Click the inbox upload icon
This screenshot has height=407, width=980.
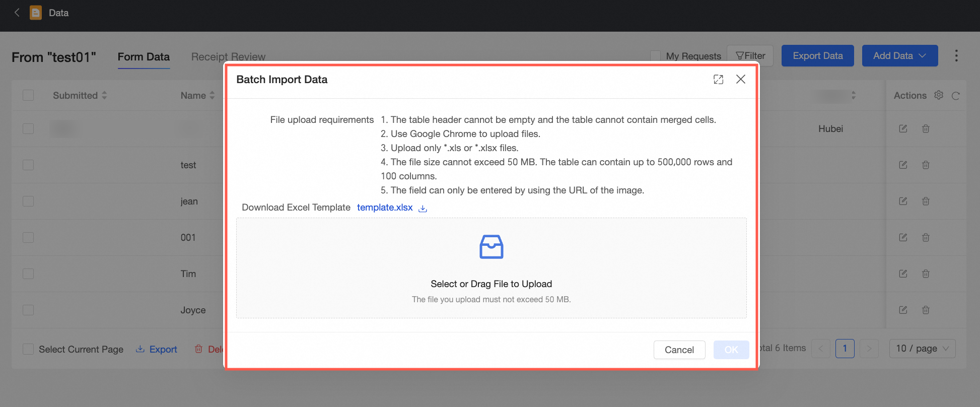491,247
